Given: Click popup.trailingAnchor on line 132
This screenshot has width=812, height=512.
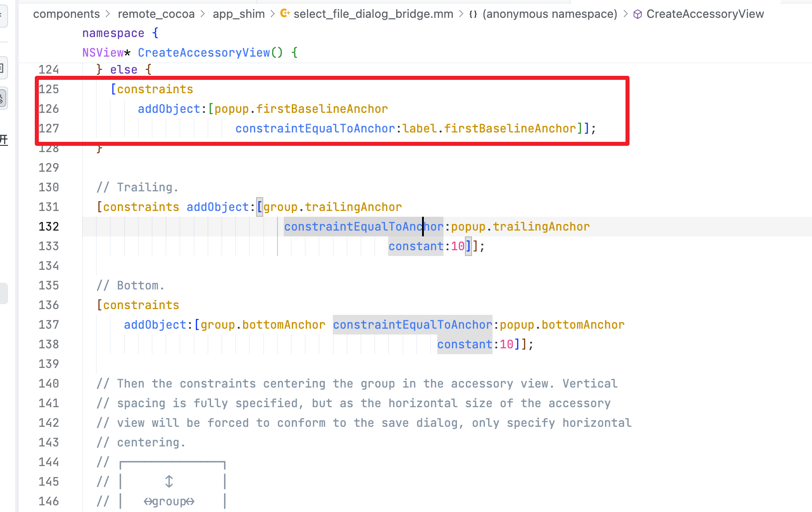Looking at the screenshot, I should 520,227.
